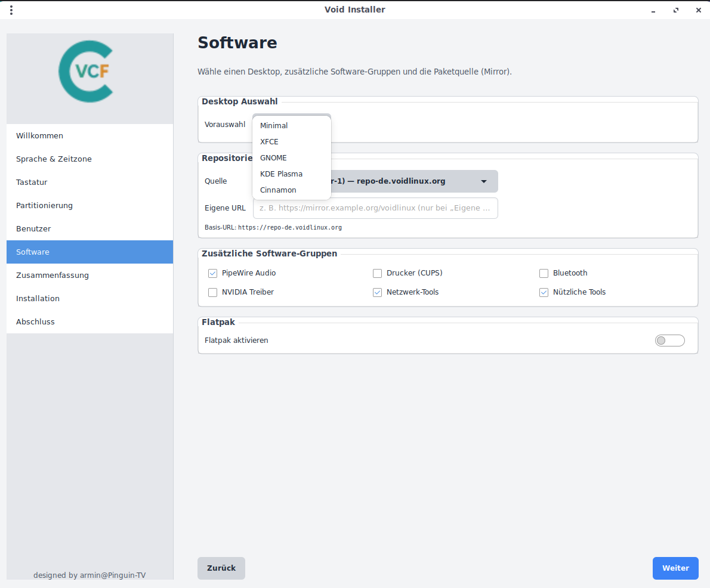Open Zusammenfassung step in sidebar

[53, 276]
